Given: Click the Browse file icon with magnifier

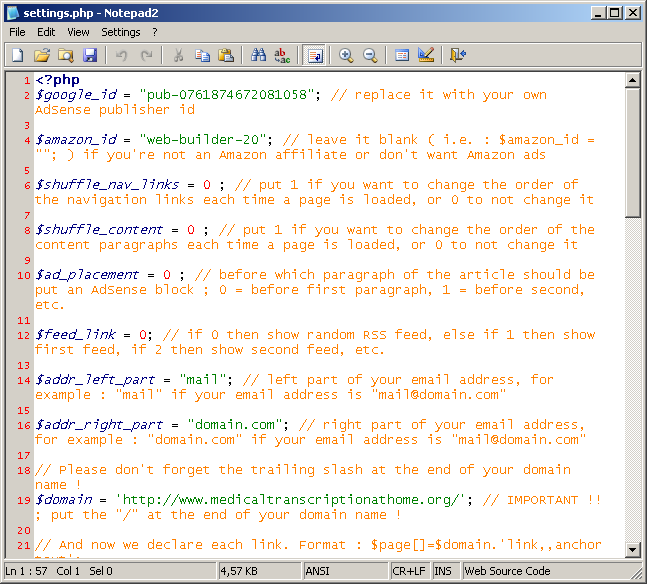Looking at the screenshot, I should tap(65, 55).
